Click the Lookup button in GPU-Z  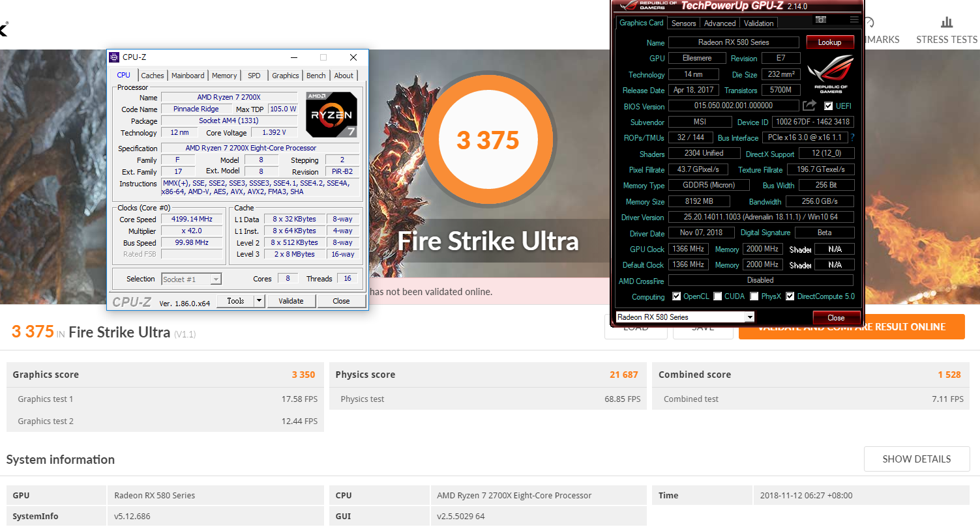click(x=830, y=42)
